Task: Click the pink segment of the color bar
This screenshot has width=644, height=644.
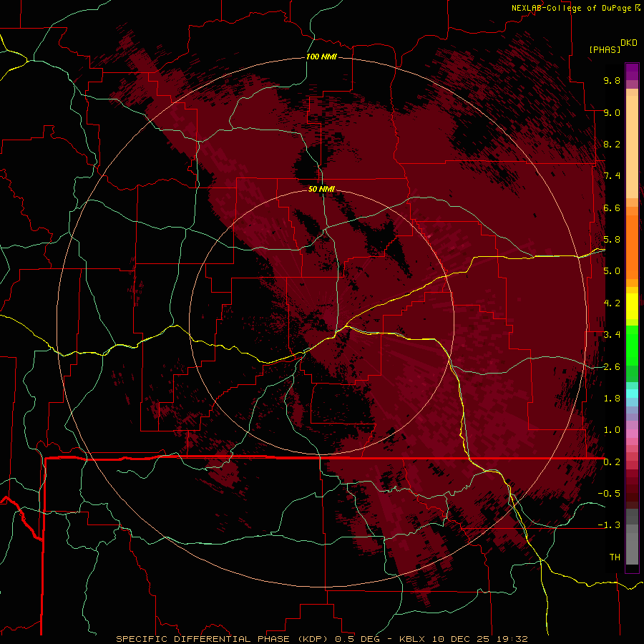Action: [x=632, y=434]
